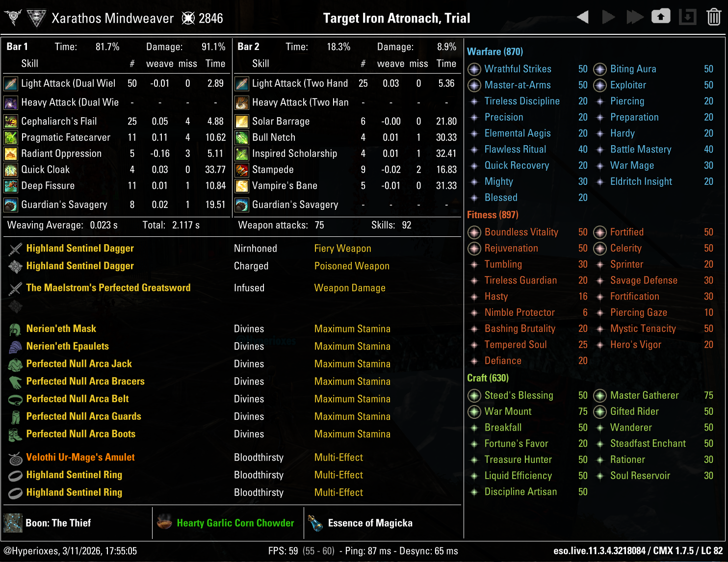Open the upload report icon
The image size is (728, 562).
point(661,16)
